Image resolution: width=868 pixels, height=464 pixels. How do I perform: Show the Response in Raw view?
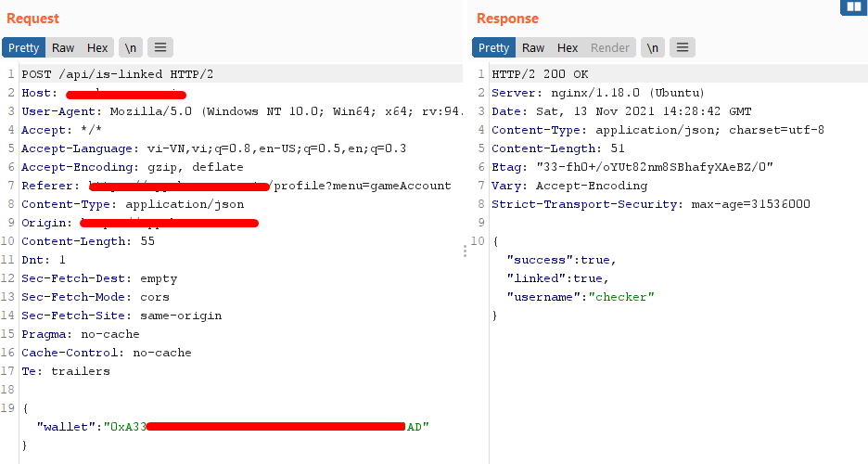tap(533, 47)
